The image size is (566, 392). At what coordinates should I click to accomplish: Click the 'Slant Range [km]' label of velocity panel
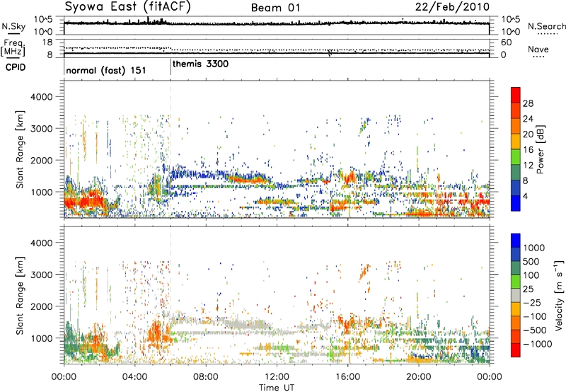[20, 295]
